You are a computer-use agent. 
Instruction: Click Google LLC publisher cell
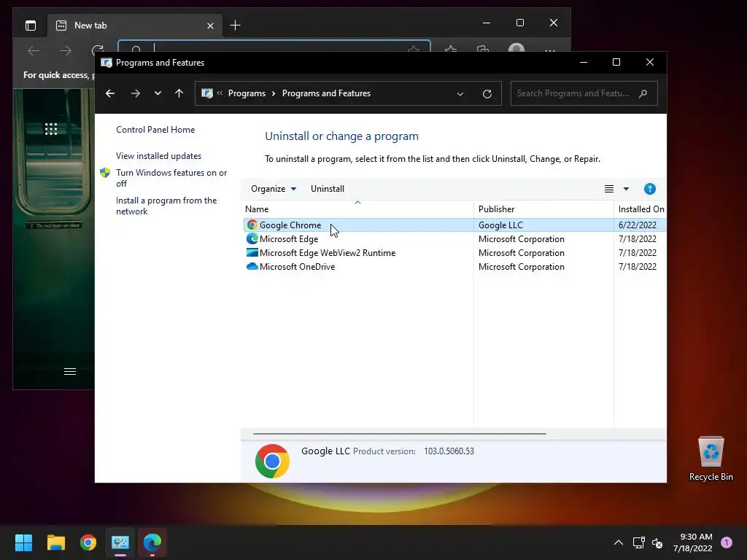pos(500,225)
